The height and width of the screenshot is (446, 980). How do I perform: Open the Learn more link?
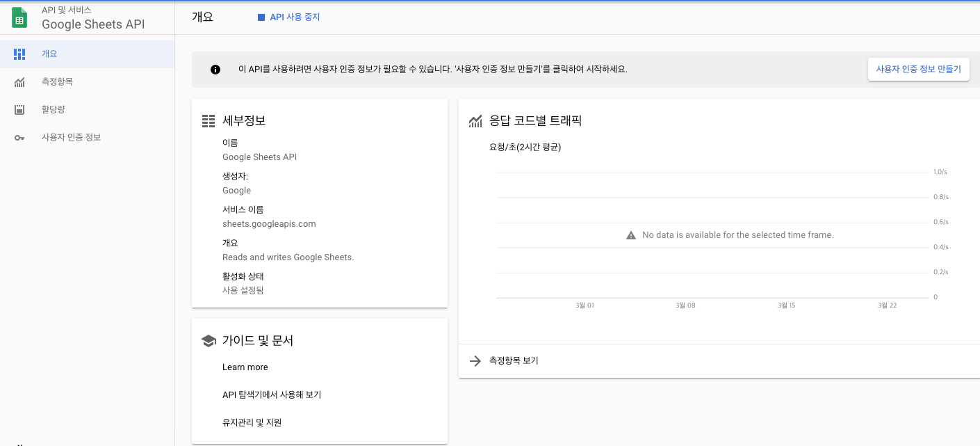[x=245, y=367]
